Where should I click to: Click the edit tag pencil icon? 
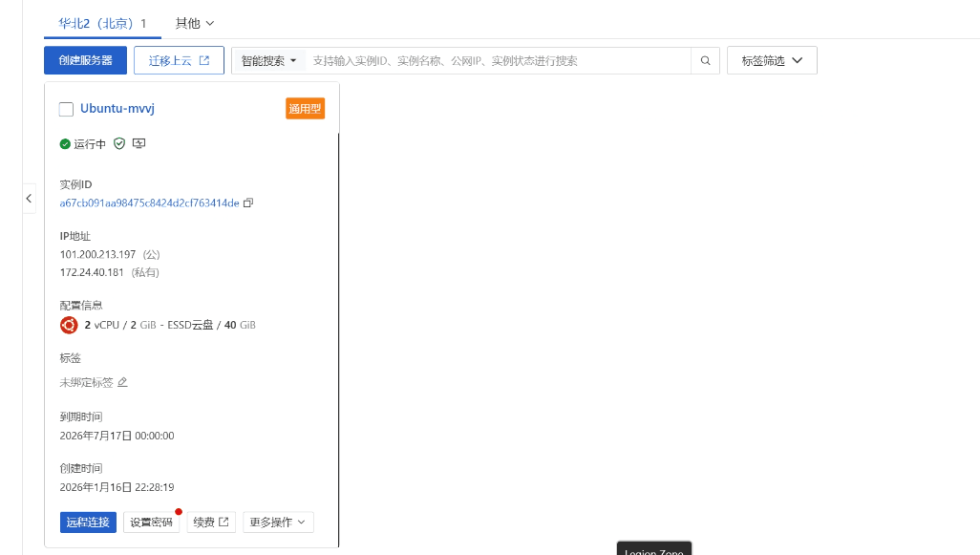(x=122, y=382)
